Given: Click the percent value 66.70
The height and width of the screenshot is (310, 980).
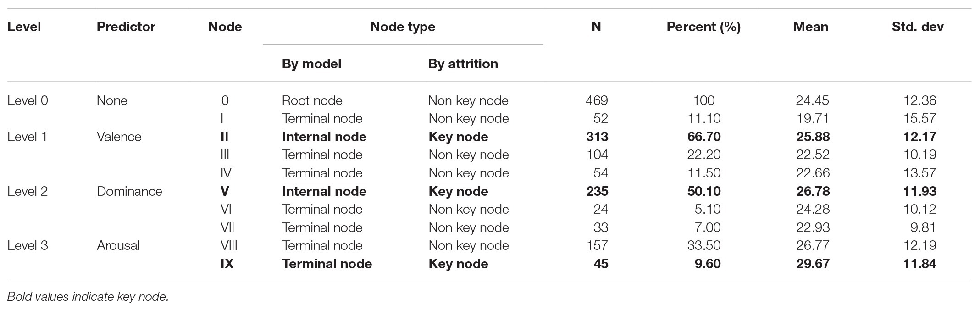Looking at the screenshot, I should [x=703, y=137].
